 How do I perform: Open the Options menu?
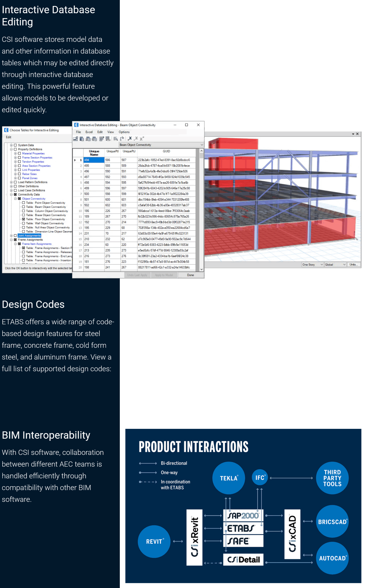(x=124, y=132)
